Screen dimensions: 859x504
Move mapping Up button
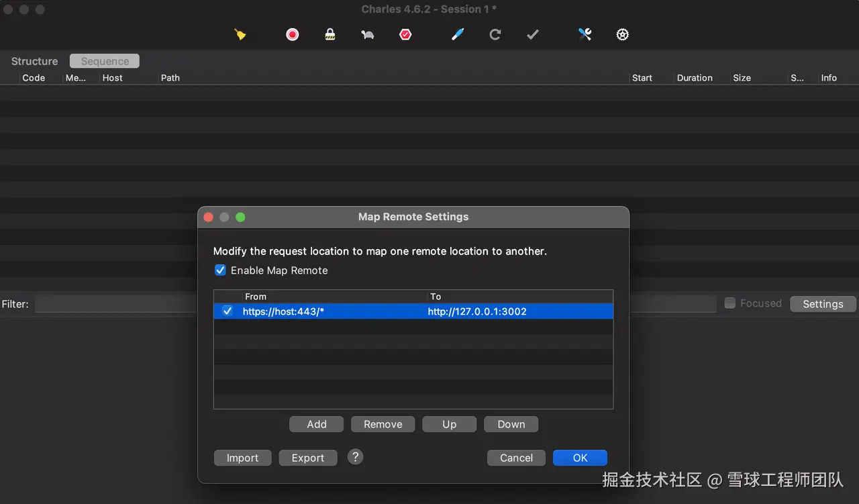[x=450, y=424]
